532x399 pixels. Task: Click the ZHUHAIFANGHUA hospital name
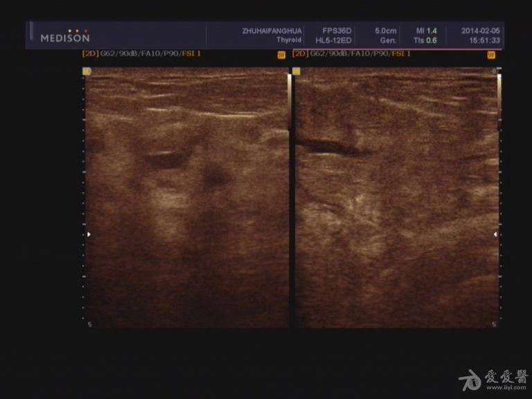point(272,31)
